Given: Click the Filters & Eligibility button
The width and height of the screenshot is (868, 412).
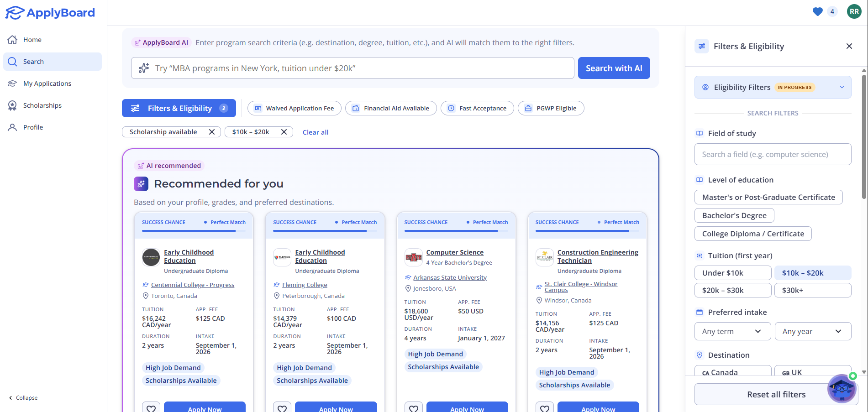Looking at the screenshot, I should point(179,108).
